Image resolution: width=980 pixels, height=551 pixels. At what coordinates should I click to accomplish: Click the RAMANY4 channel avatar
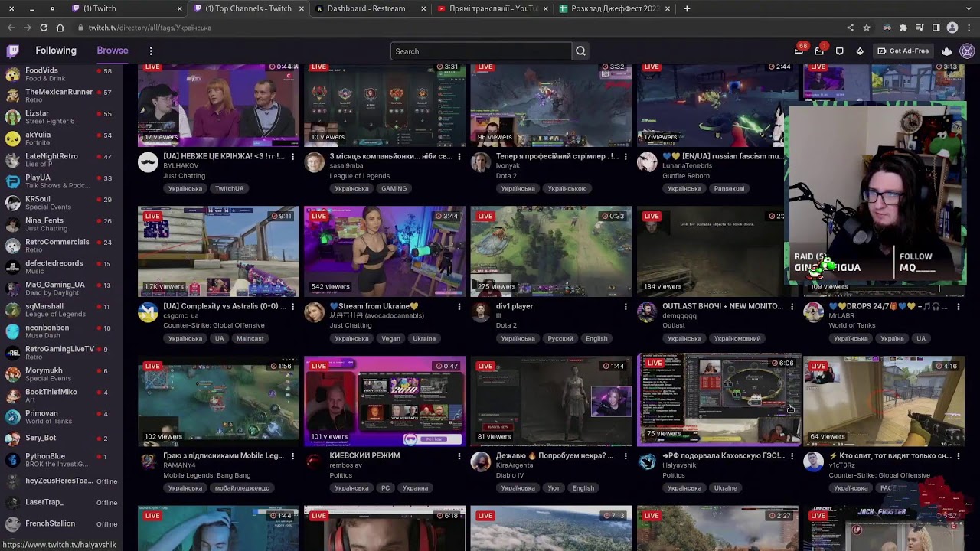click(148, 461)
